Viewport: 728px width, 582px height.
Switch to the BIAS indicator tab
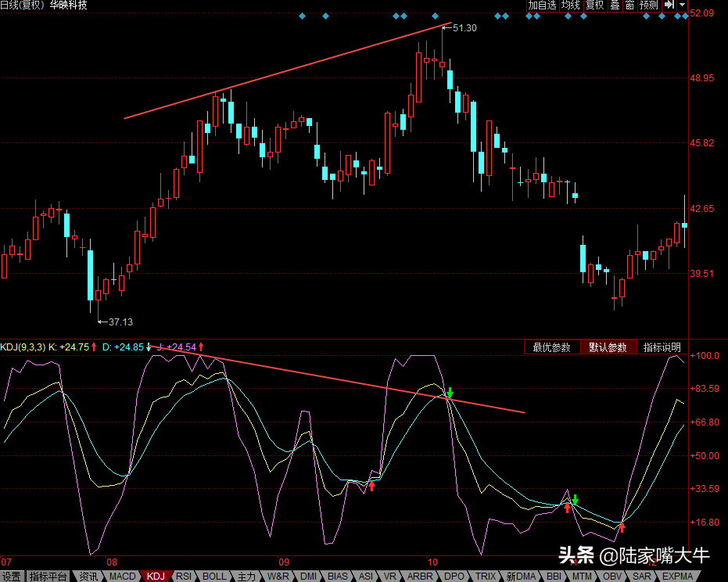(338, 577)
